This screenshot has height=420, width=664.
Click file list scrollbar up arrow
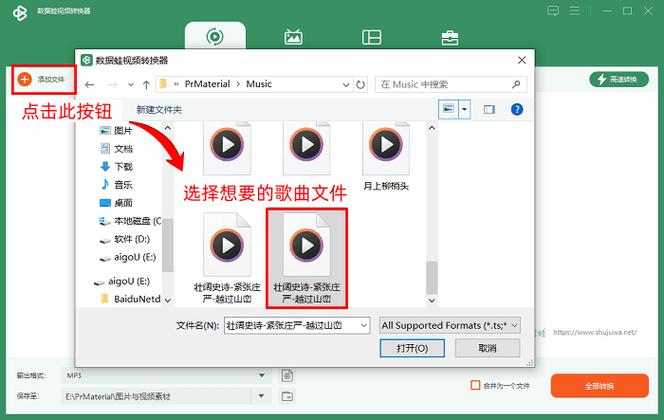432,127
